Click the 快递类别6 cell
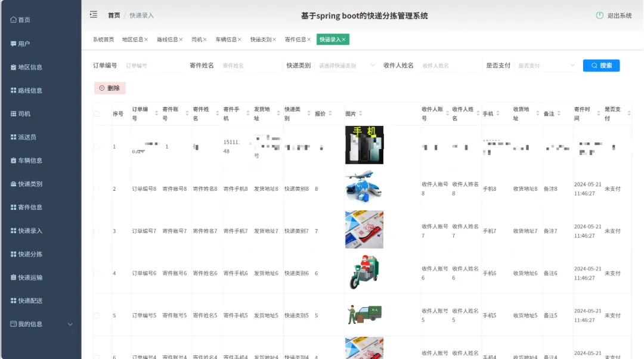Image resolution: width=644 pixels, height=359 pixels. (x=296, y=273)
